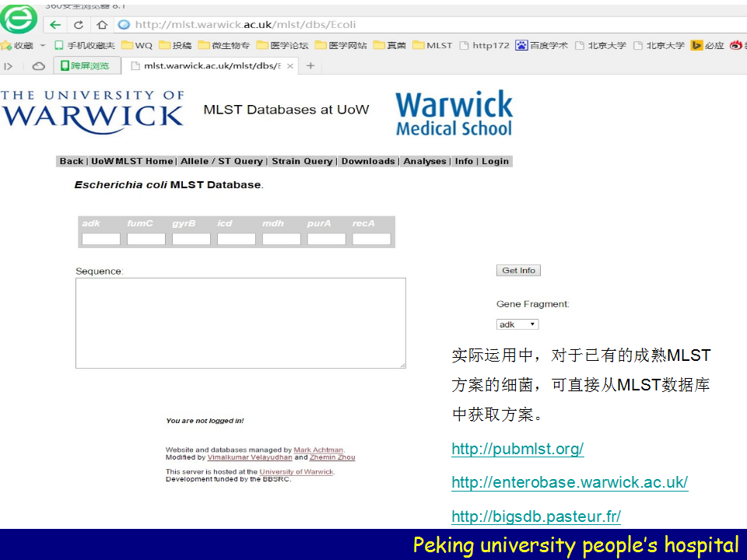
Task: Close the mlst.warwick.ac.uk tab
Action: coord(289,66)
